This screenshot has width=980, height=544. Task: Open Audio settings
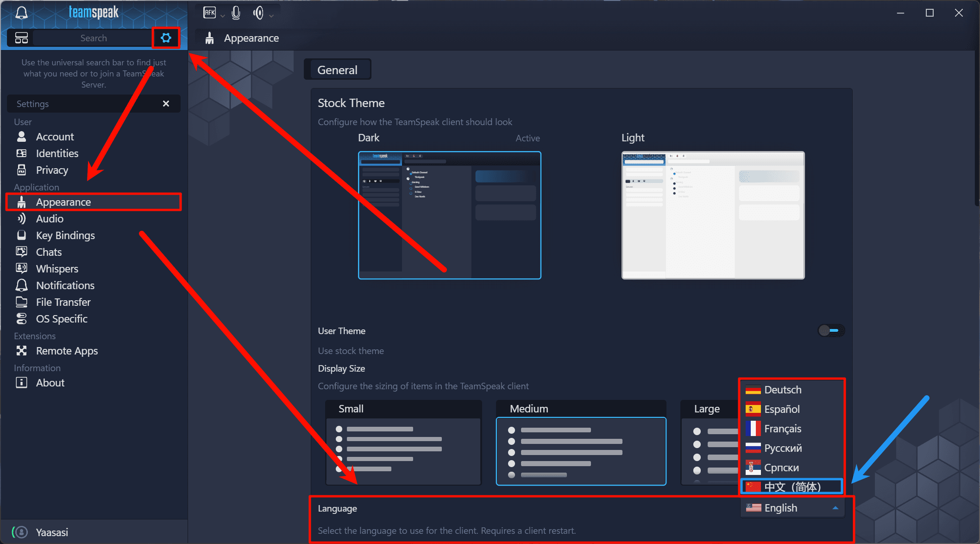93,219
